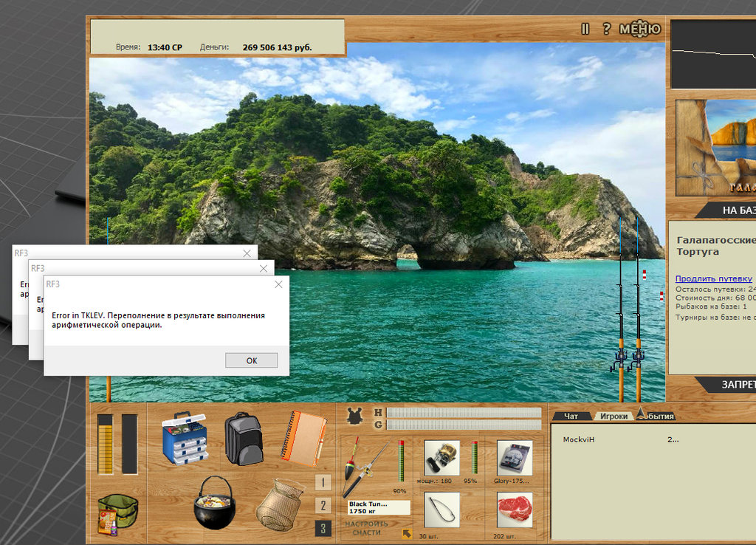Click the H indicator bar

pyautogui.click(x=464, y=413)
